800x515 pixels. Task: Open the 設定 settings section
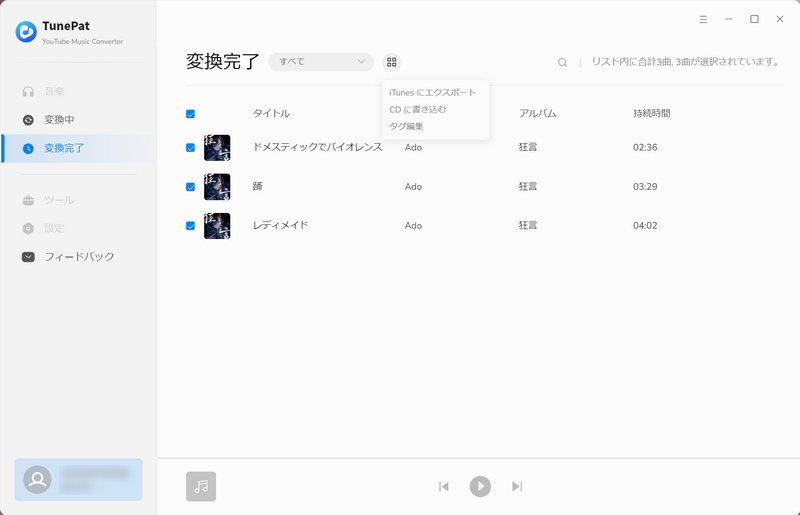43,228
